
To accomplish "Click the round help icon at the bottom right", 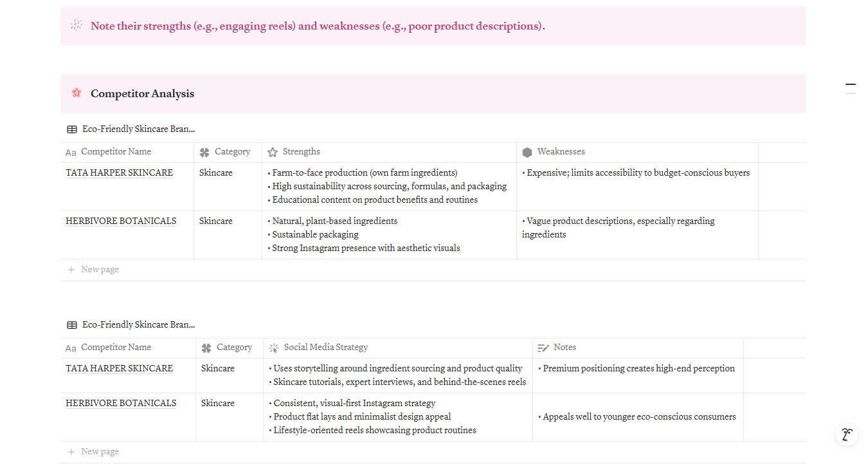I will 847,434.
